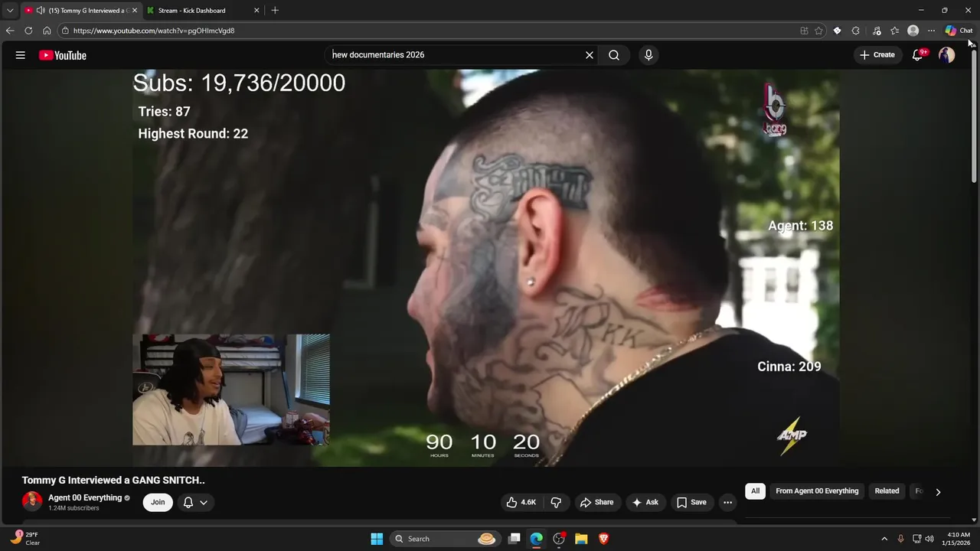This screenshot has width=980, height=551.
Task: Open more actions three-dot menu under video
Action: tap(727, 502)
